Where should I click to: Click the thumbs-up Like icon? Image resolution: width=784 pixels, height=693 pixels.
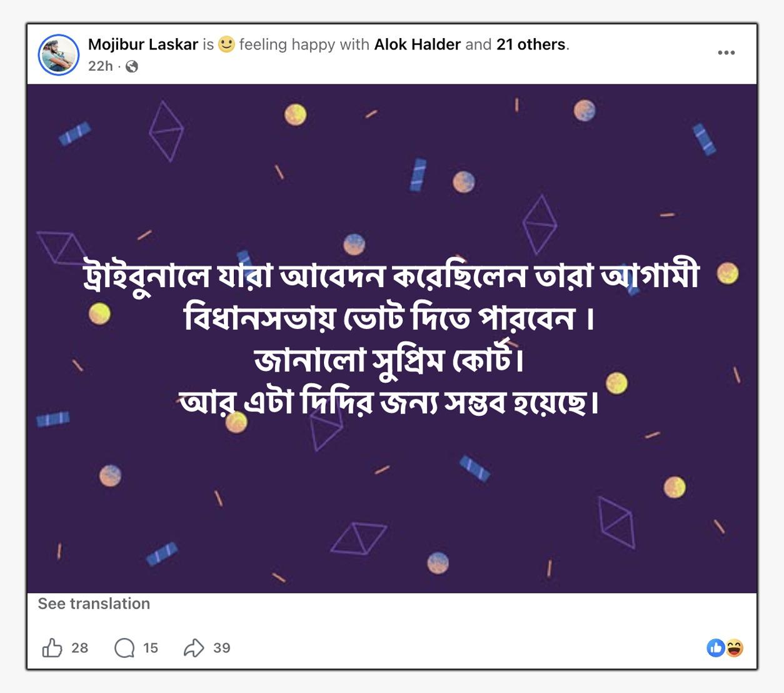click(53, 648)
